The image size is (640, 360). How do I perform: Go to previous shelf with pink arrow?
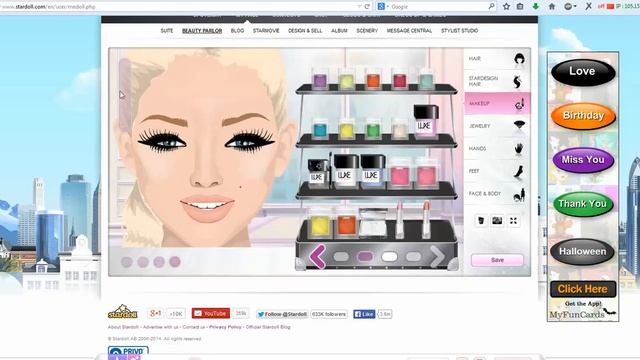317,257
